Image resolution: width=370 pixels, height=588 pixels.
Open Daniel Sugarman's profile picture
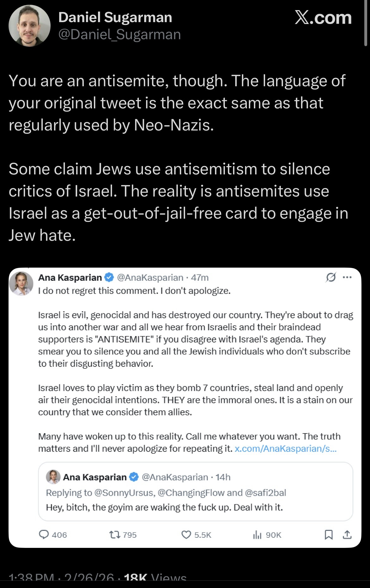(x=29, y=26)
